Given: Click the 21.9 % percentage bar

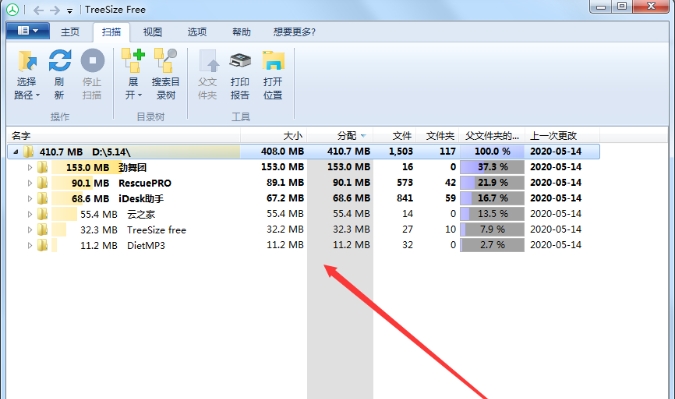Looking at the screenshot, I should (x=492, y=183).
